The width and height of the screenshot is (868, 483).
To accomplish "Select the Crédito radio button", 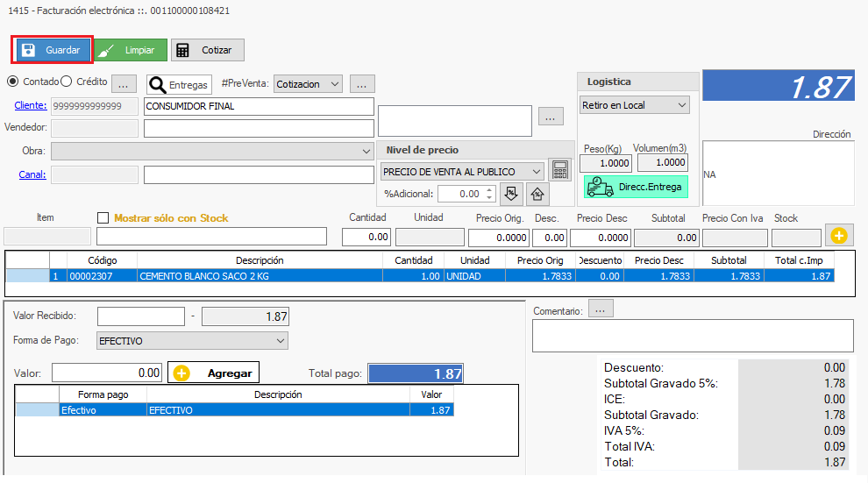I will pos(67,82).
